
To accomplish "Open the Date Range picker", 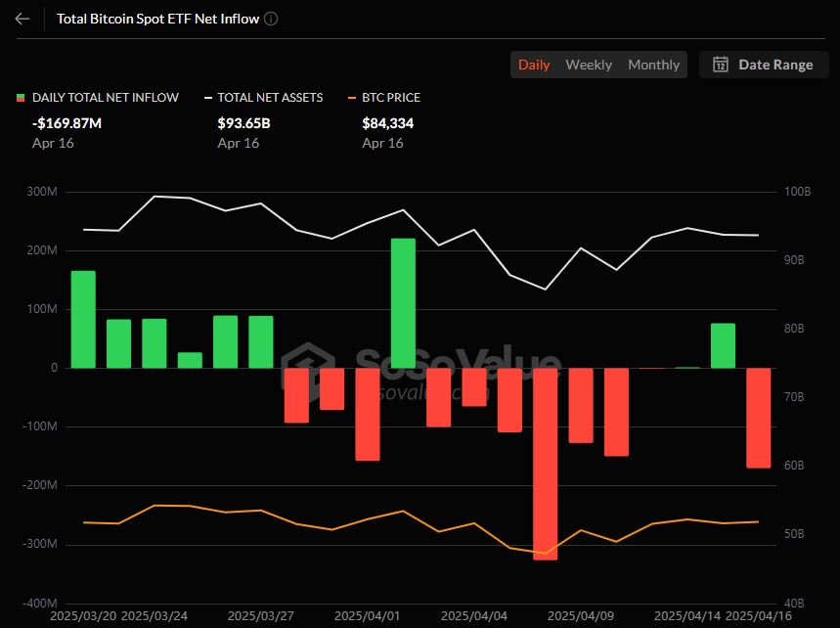I will coord(764,65).
